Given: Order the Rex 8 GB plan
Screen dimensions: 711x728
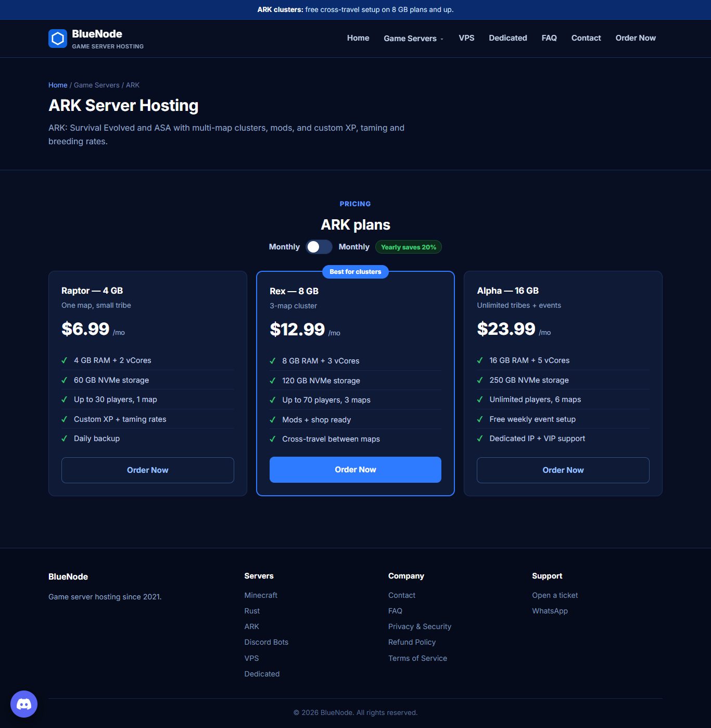Looking at the screenshot, I should tap(355, 470).
